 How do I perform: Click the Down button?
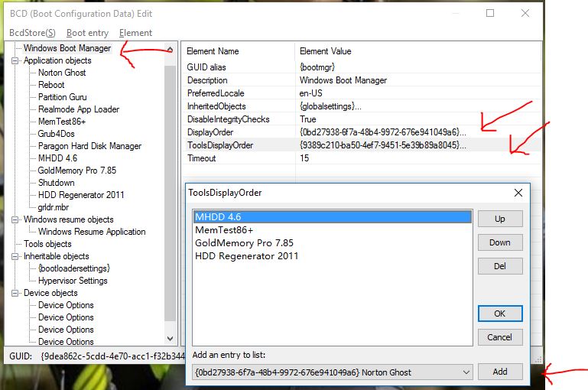(x=500, y=242)
